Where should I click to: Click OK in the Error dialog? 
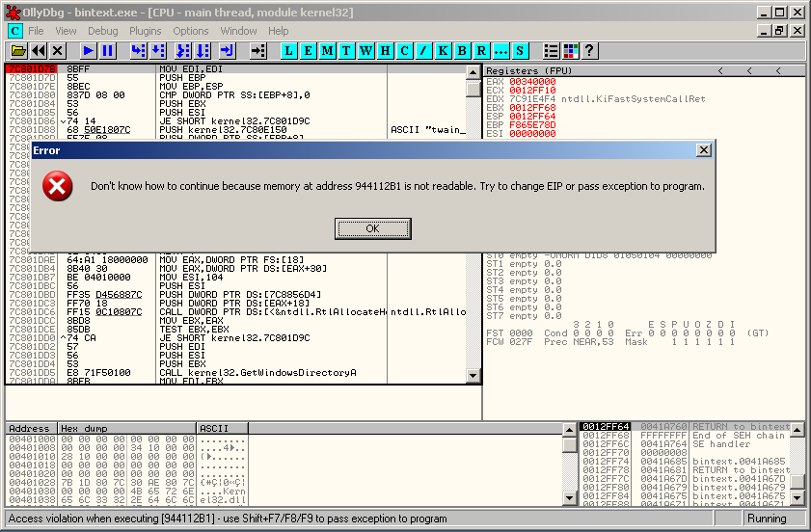tap(372, 228)
